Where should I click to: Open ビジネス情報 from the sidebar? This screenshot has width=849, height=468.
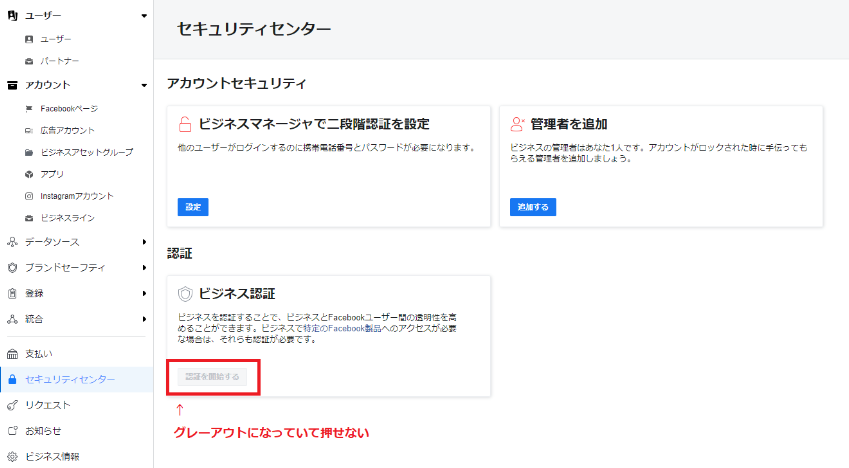(x=52, y=457)
